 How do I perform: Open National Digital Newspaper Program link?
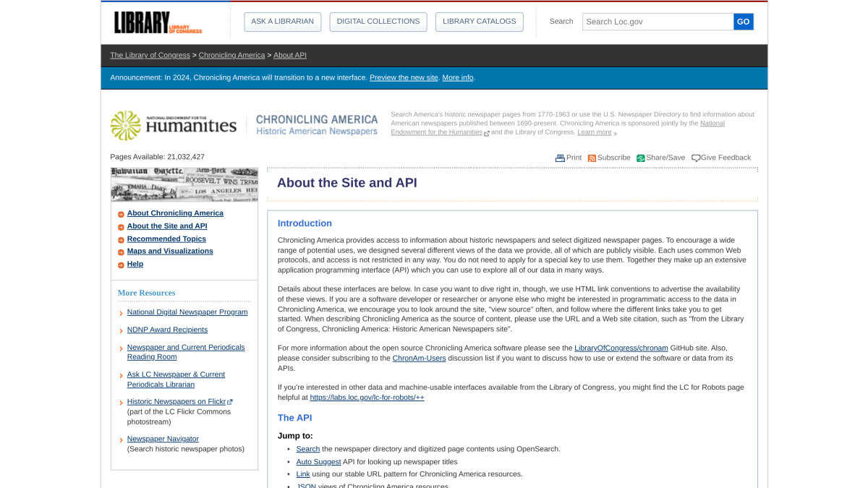(x=187, y=312)
